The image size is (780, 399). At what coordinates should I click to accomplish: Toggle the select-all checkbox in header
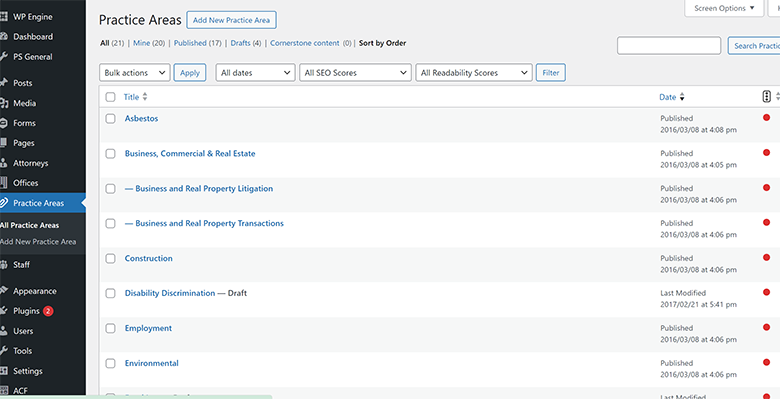[110, 97]
